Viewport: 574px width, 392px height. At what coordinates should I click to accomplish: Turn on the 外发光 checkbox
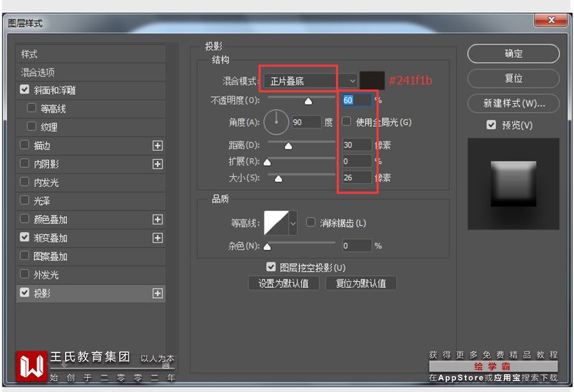click(x=24, y=274)
